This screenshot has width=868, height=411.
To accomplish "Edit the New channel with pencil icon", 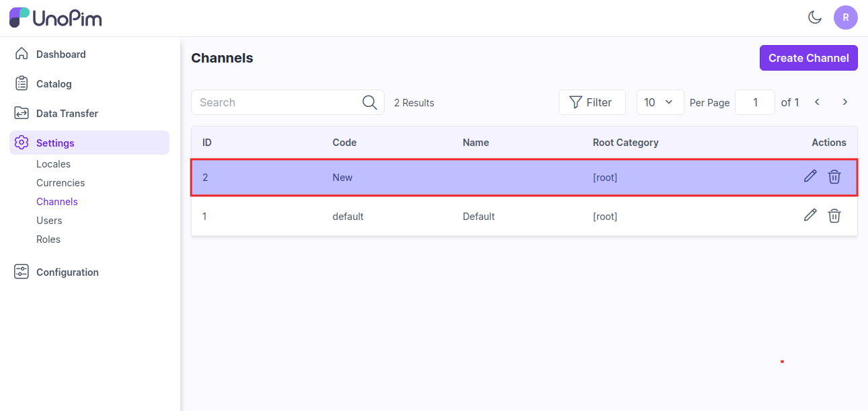I will pos(810,177).
